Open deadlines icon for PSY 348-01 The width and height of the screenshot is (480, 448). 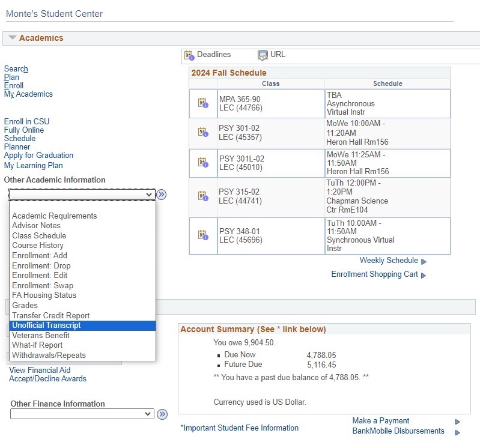pos(203,235)
